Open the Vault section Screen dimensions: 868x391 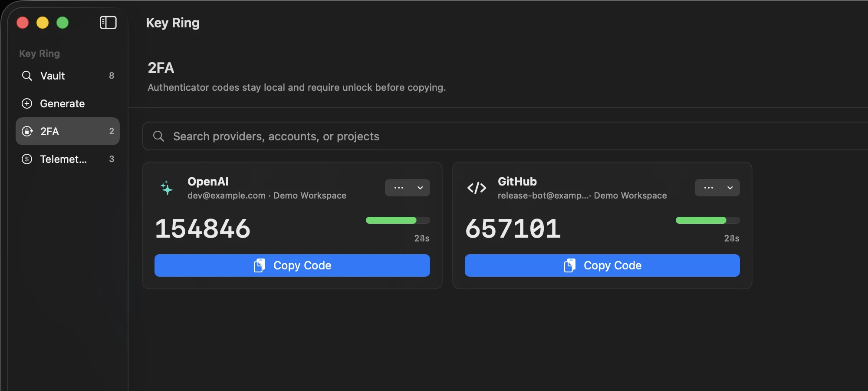pos(68,76)
